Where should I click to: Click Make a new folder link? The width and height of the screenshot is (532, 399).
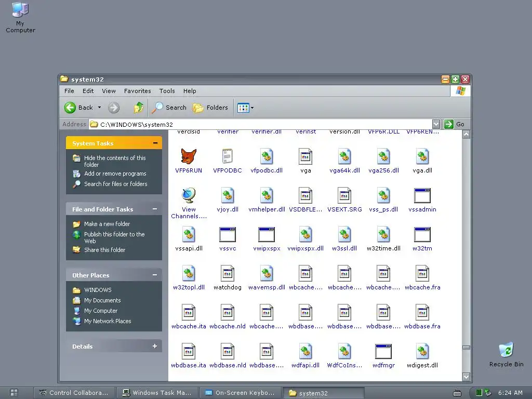(107, 224)
